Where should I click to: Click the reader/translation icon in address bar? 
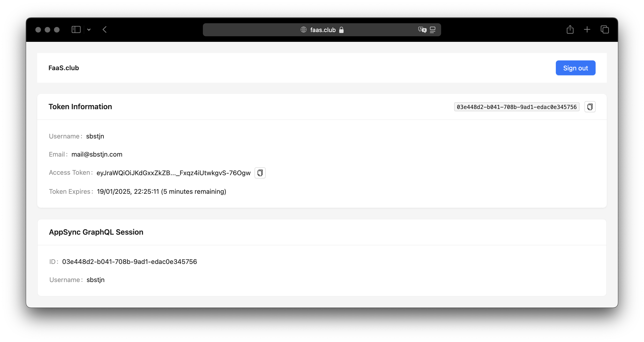pyautogui.click(x=422, y=29)
